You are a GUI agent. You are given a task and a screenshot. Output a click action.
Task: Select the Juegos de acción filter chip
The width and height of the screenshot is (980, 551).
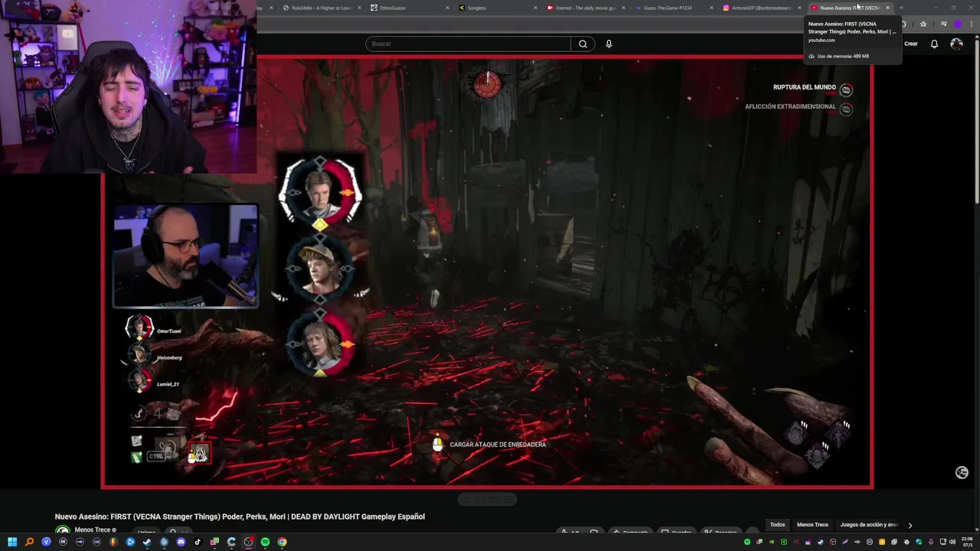[869, 525]
